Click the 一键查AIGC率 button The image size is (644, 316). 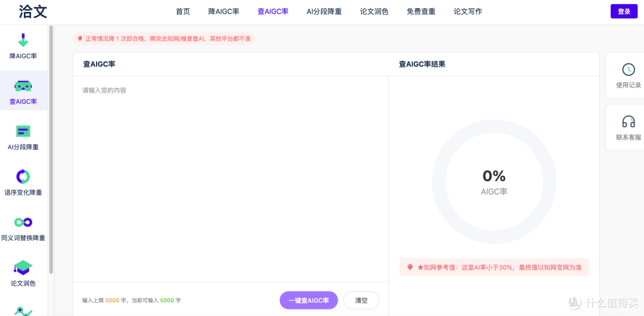click(x=309, y=300)
